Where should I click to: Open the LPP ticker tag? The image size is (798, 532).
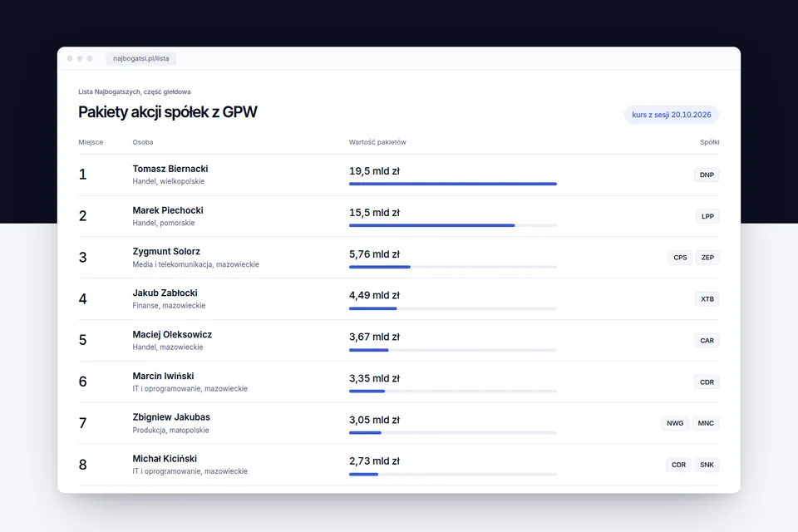(x=707, y=216)
